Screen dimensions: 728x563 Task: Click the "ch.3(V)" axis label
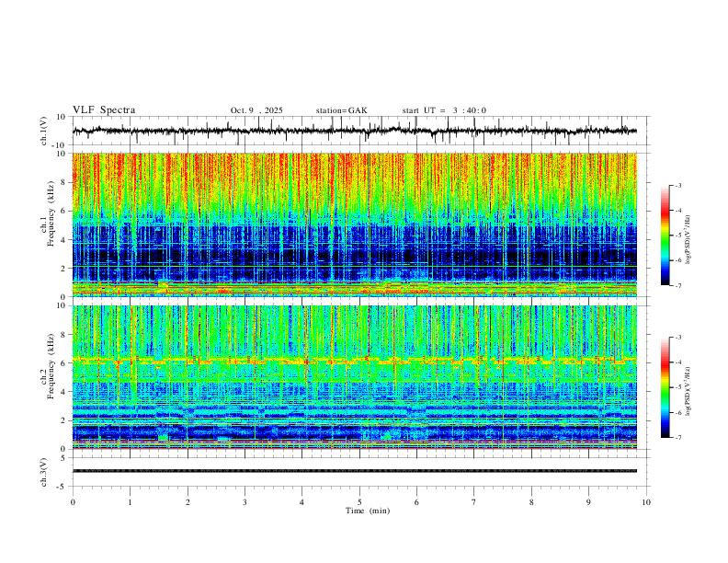pyautogui.click(x=44, y=473)
